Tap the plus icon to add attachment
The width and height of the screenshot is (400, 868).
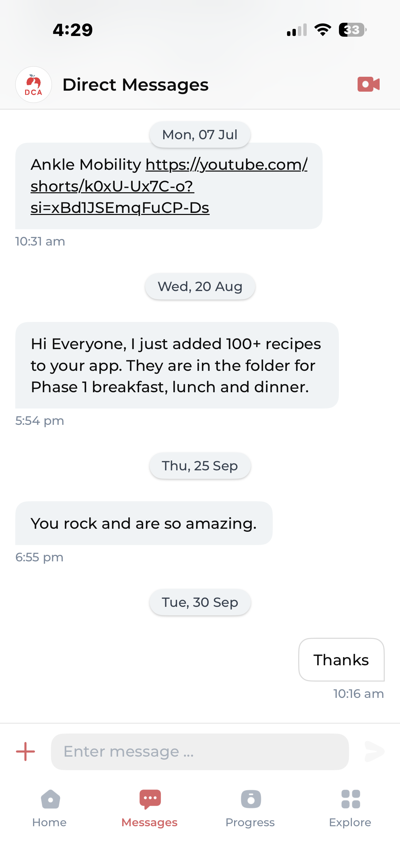tap(25, 751)
